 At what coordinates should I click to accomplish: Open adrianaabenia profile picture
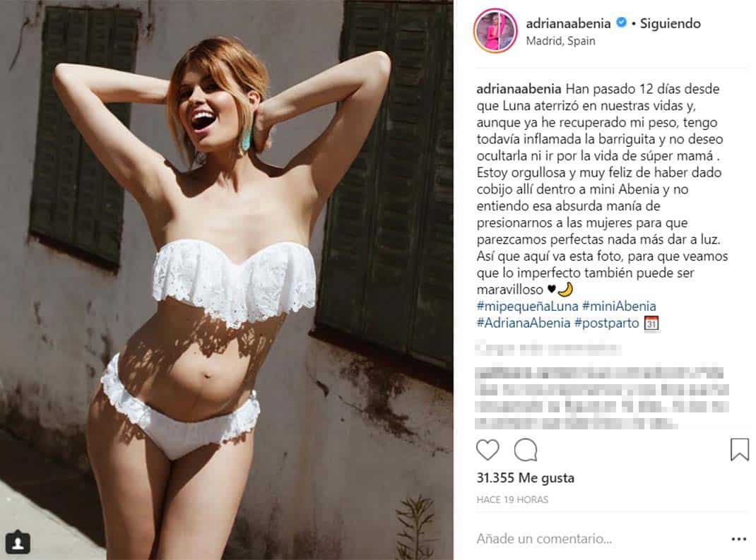tap(495, 30)
